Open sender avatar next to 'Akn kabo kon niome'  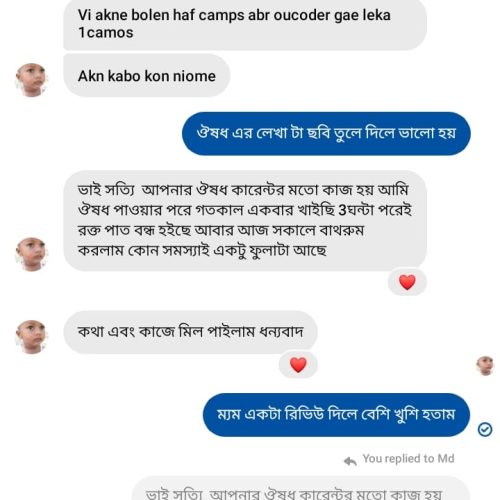(31, 80)
